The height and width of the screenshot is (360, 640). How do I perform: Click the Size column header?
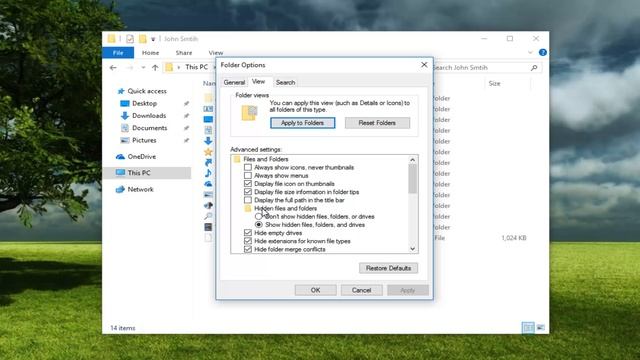coord(494,83)
